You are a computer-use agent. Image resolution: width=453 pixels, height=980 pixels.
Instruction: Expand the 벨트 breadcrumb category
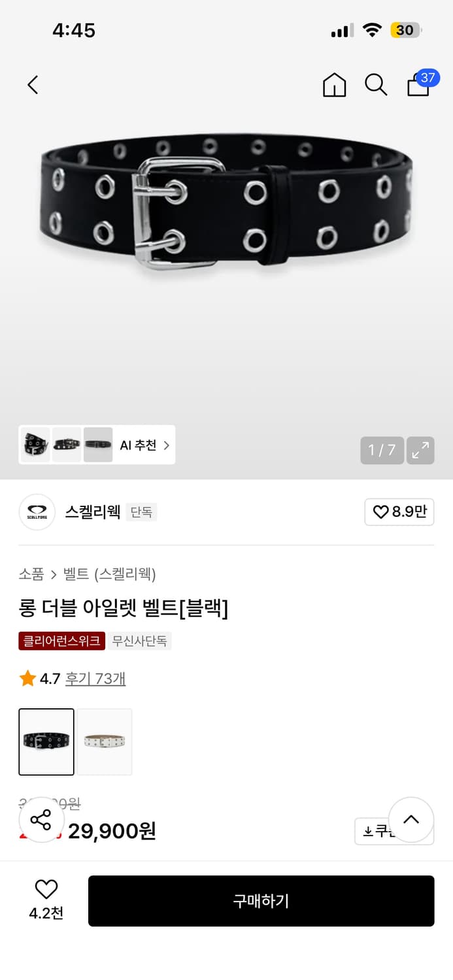point(72,574)
